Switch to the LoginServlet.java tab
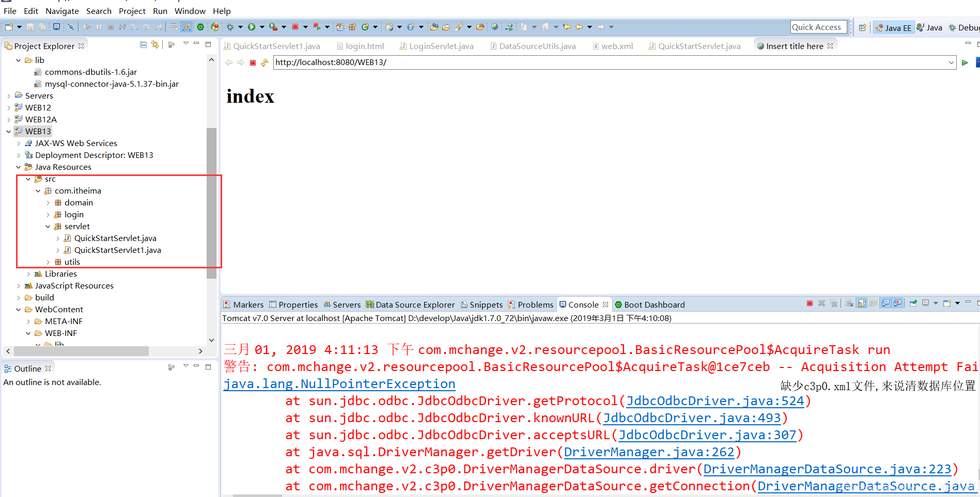Viewport: 980px width, 497px height. 436,46
